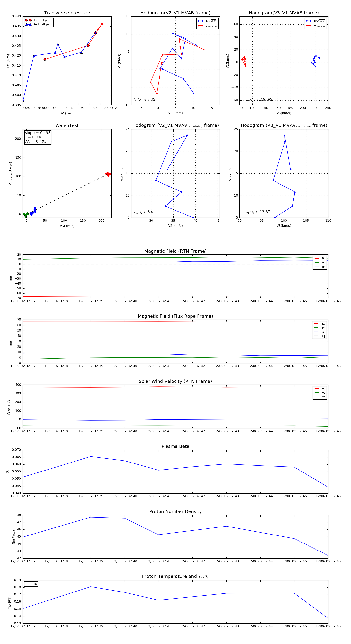
Task: Select the 'Bn' legend entry
Action: pyautogui.click(x=320, y=267)
